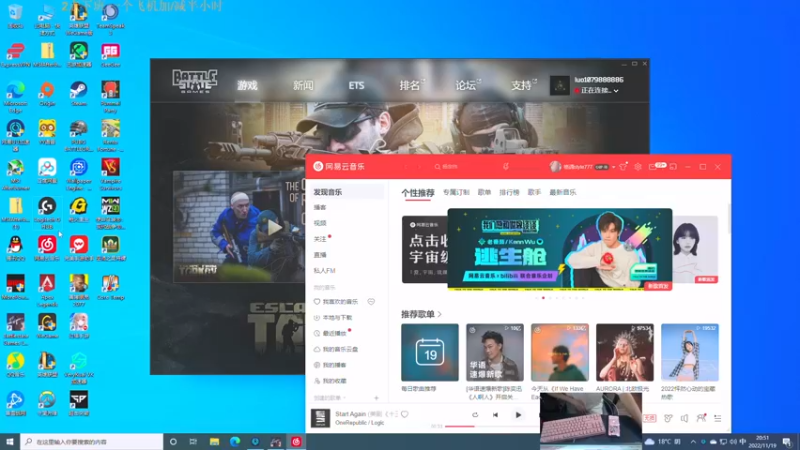The height and width of the screenshot is (450, 800).
Task: Open sound effects icon in player bar
Action: pos(668,418)
